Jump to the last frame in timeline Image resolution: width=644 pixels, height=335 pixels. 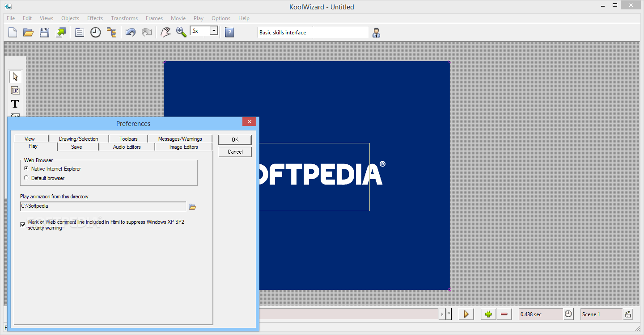tap(449, 314)
